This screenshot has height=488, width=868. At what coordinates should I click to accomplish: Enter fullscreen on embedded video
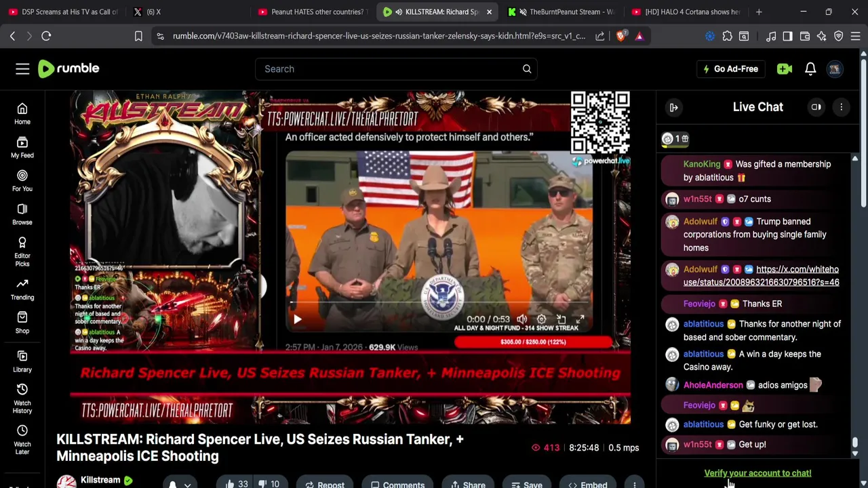click(x=580, y=319)
